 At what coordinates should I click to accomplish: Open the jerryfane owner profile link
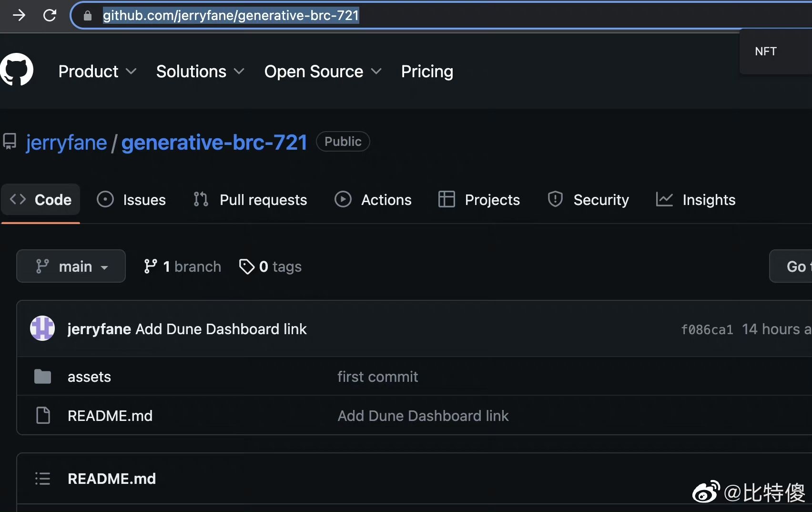tap(66, 143)
